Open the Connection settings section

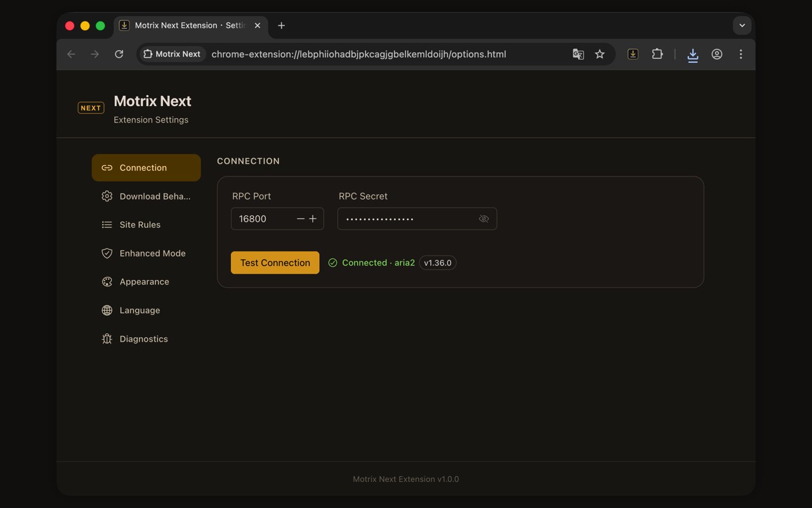pyautogui.click(x=146, y=168)
